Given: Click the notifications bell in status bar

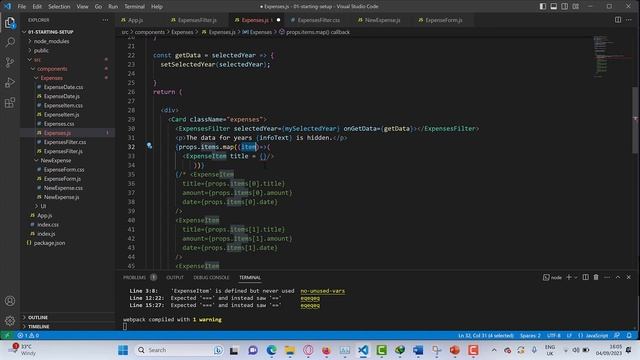Looking at the screenshot, I should click(x=629, y=336).
